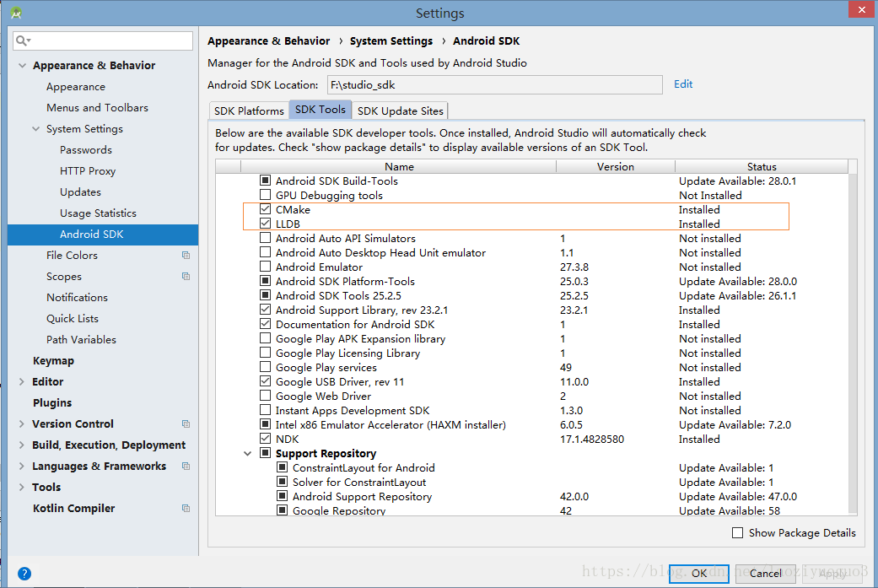Open the Notifications settings page
Screen dimensions: 878x588
[78, 297]
